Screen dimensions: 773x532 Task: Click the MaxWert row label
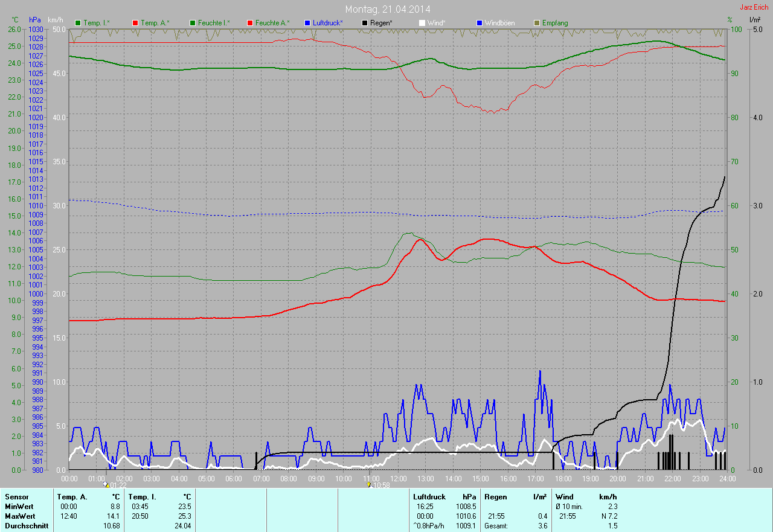coord(21,516)
